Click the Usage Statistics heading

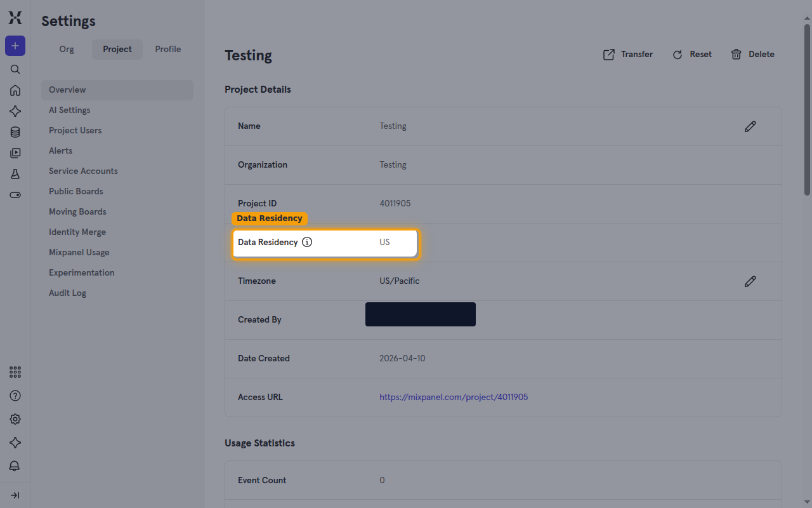click(x=259, y=443)
